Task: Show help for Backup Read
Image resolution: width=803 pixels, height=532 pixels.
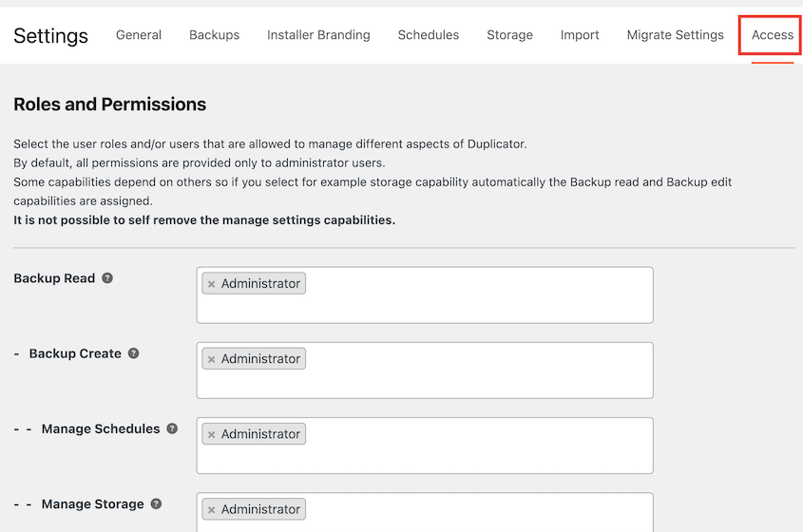Action: 107,278
